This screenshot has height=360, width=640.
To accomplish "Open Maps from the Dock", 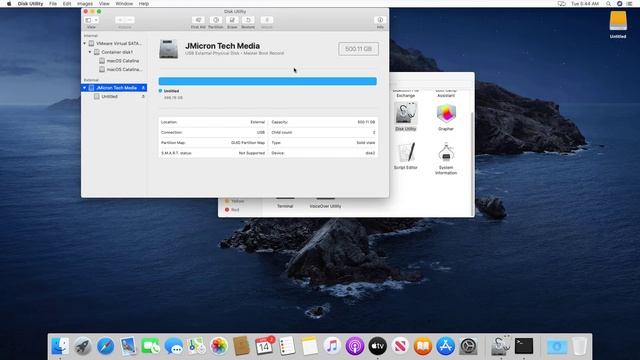I will (x=196, y=346).
